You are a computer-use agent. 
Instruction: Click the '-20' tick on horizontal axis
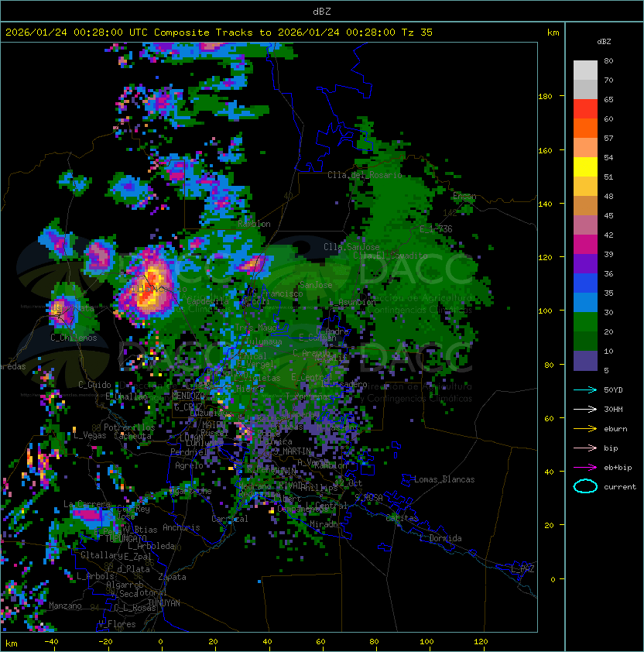pos(105,641)
